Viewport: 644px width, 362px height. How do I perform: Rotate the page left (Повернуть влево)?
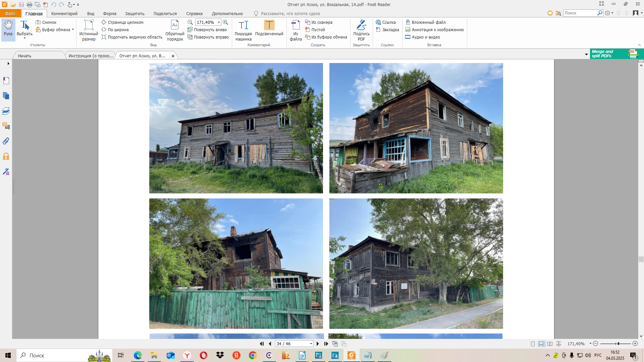point(207,29)
